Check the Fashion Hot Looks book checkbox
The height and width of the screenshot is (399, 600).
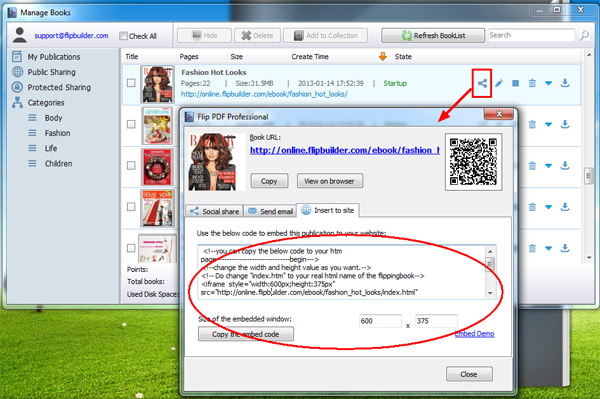click(131, 83)
